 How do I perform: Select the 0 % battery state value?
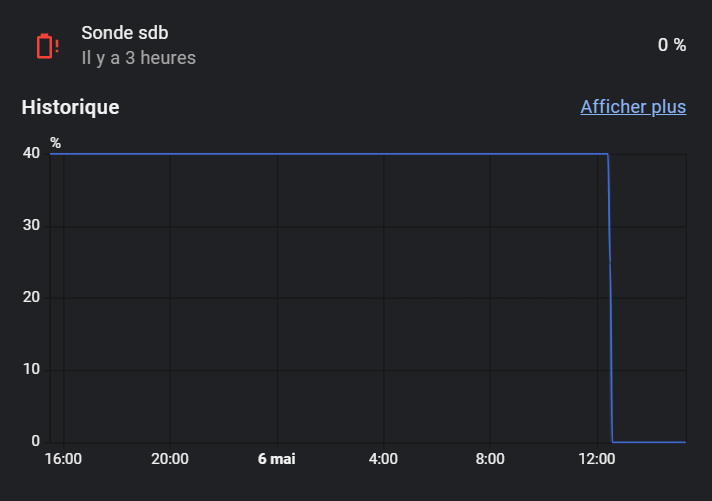[x=672, y=45]
